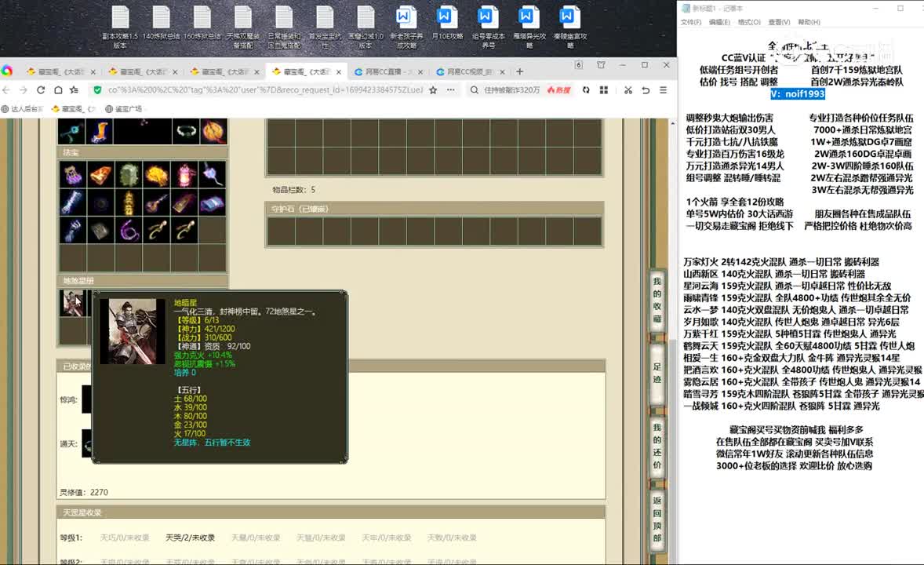Open the 鉴宝广场 bookmark
This screenshot has width=924, height=565.
124,109
